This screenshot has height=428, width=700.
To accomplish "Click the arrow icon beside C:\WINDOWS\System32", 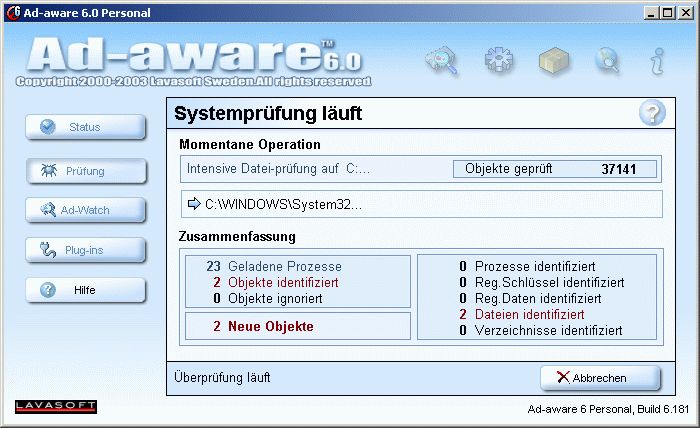I will coord(194,204).
